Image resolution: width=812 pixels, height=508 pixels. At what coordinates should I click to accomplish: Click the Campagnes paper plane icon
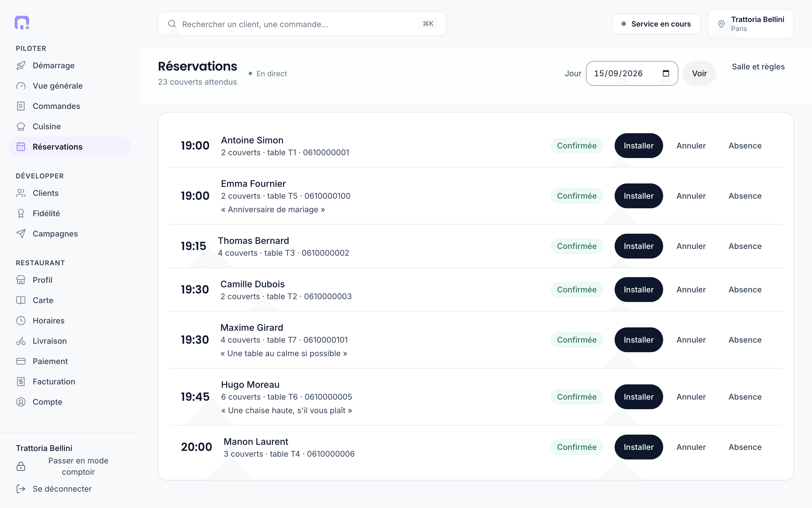click(21, 234)
